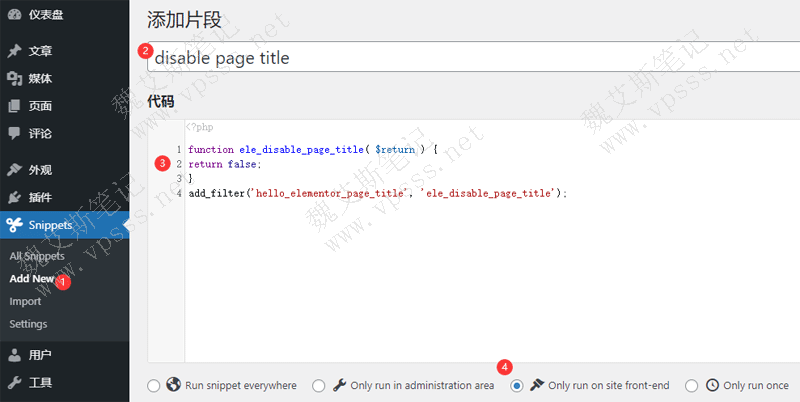
Task: Open All Snippets submenu item
Action: [36, 256]
